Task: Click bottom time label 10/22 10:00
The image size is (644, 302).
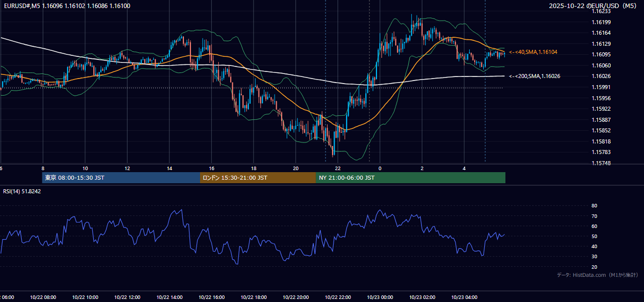Action: [85, 297]
